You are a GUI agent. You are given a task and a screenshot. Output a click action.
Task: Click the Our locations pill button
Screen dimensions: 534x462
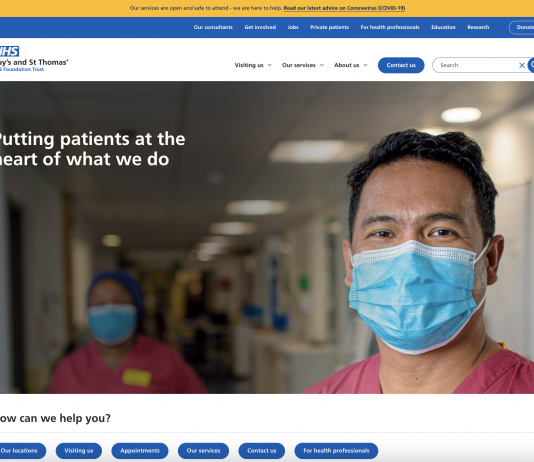tap(20, 451)
